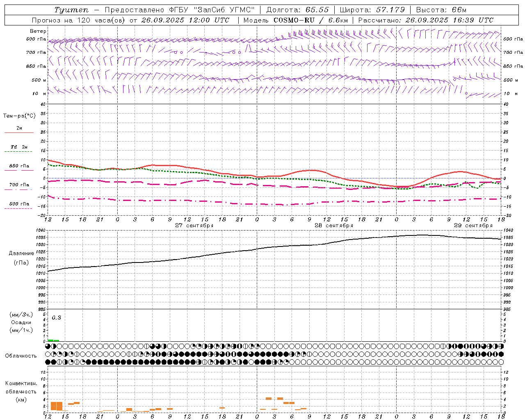Click the "Td 2м" dew point legend entry
525x420 pixels.
(19, 147)
